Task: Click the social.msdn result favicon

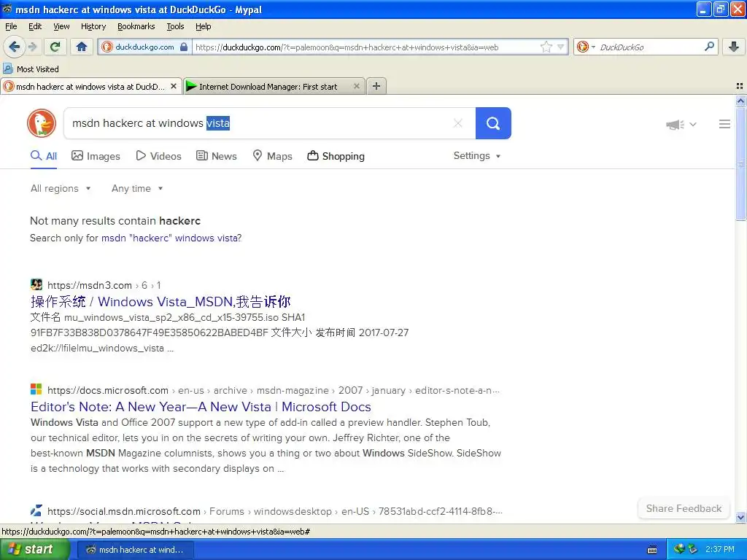Action: (36, 511)
